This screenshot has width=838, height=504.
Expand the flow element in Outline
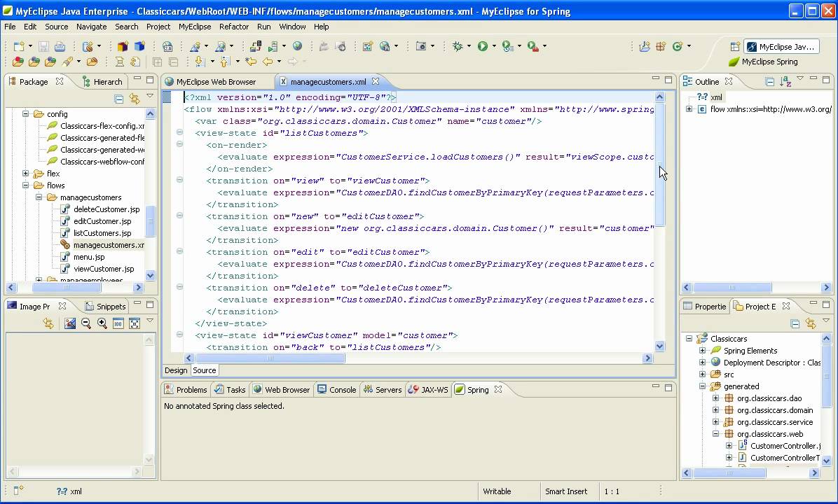click(689, 109)
